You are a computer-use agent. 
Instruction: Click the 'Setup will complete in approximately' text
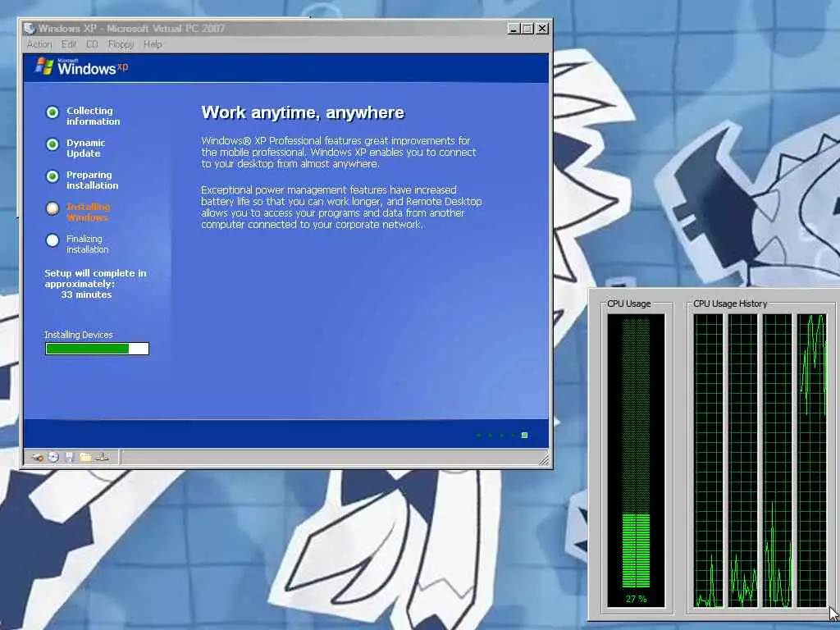pyautogui.click(x=95, y=279)
